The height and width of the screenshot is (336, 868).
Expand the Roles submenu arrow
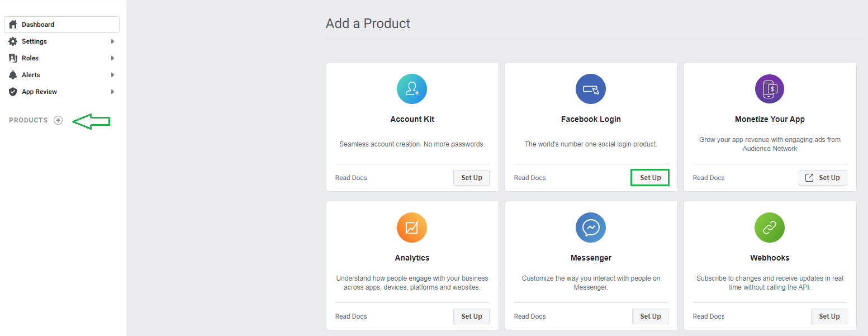pos(112,58)
